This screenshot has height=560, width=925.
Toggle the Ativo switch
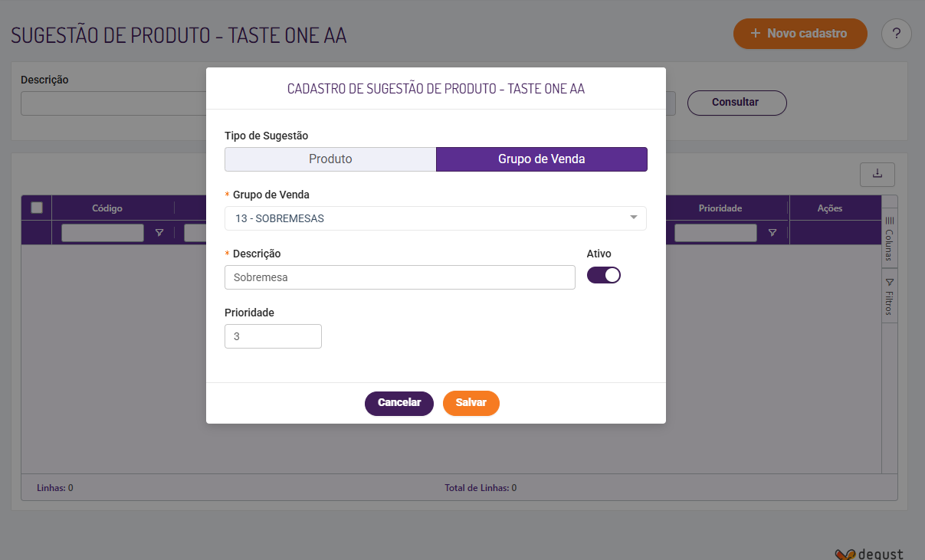coord(604,275)
